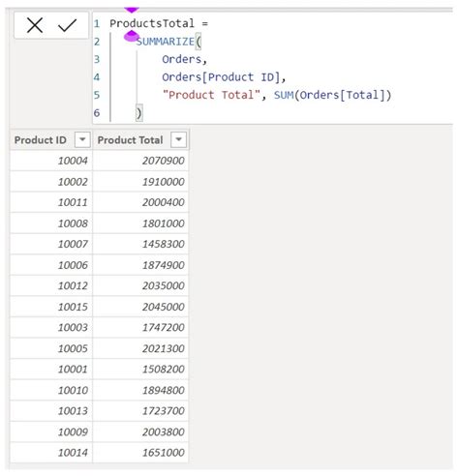Select cell with Product ID 10011
This screenshot has height=476, width=459.
(51, 202)
